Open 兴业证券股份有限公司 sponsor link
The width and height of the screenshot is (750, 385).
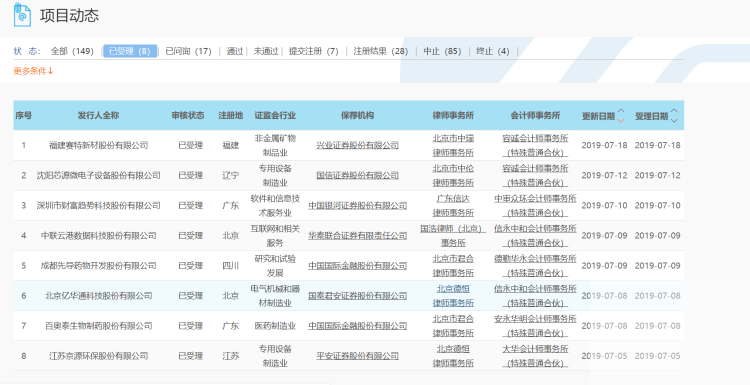[x=357, y=145]
